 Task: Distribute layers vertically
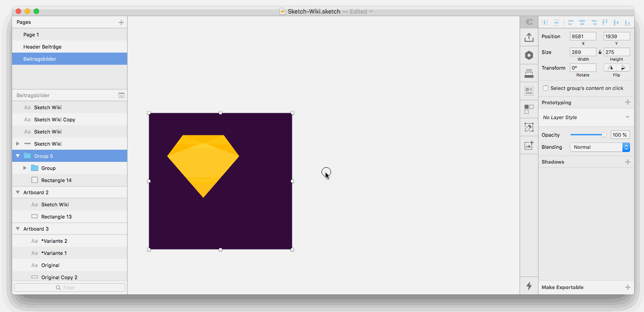click(556, 22)
